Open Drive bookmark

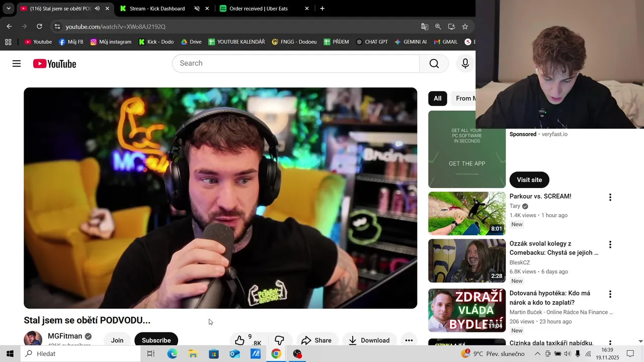coord(191,42)
